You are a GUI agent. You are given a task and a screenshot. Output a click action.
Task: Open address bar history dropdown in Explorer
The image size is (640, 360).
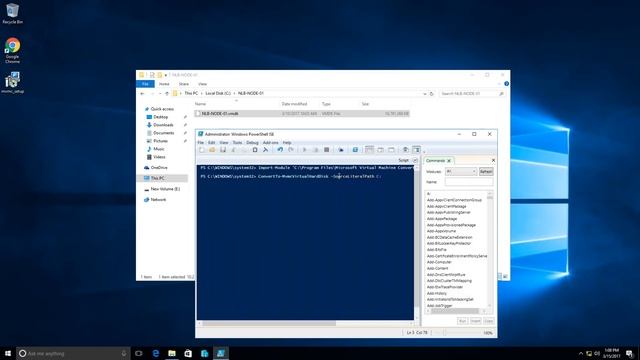click(x=424, y=93)
